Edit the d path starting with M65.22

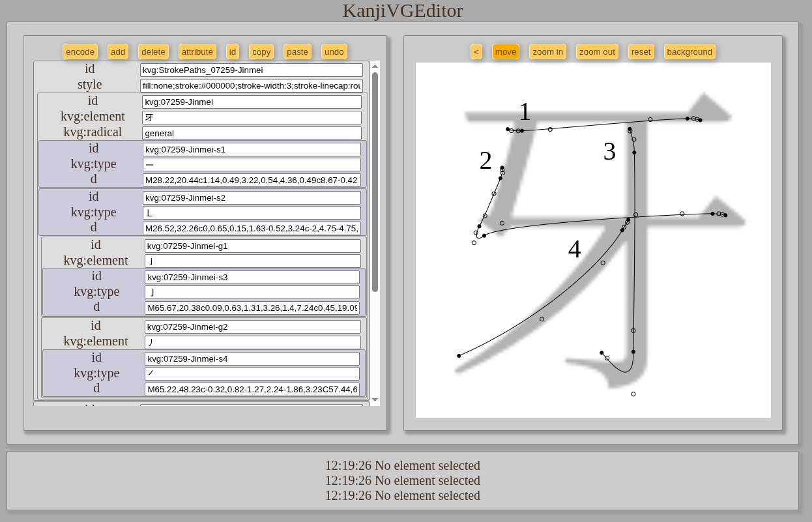click(x=252, y=389)
